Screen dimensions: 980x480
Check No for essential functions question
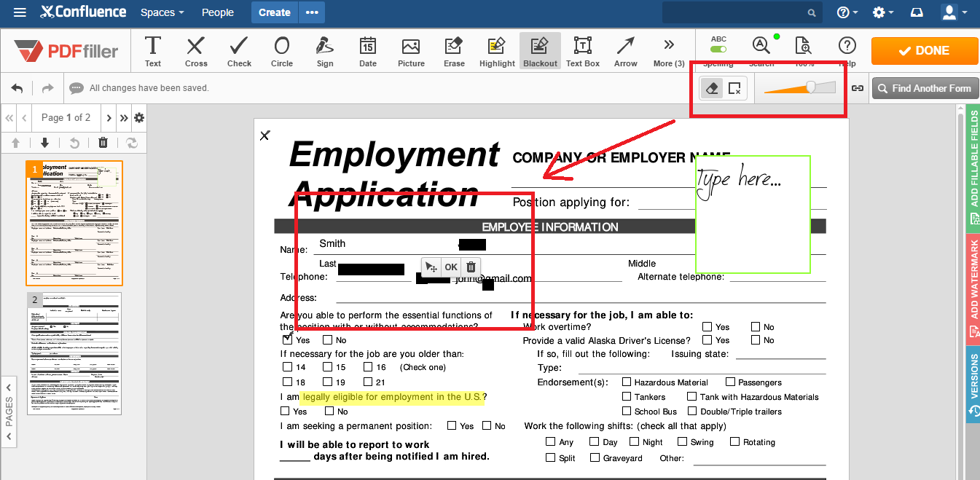point(327,339)
